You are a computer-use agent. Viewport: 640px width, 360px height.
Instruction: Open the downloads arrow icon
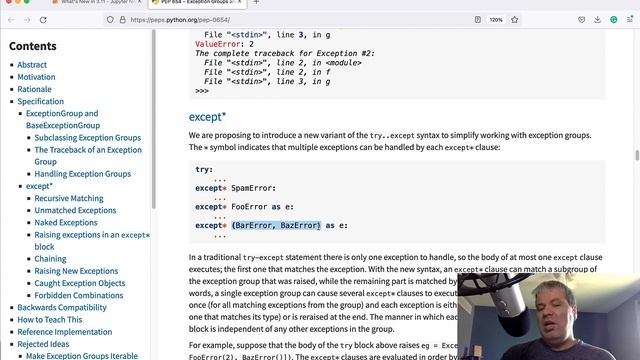(x=598, y=20)
